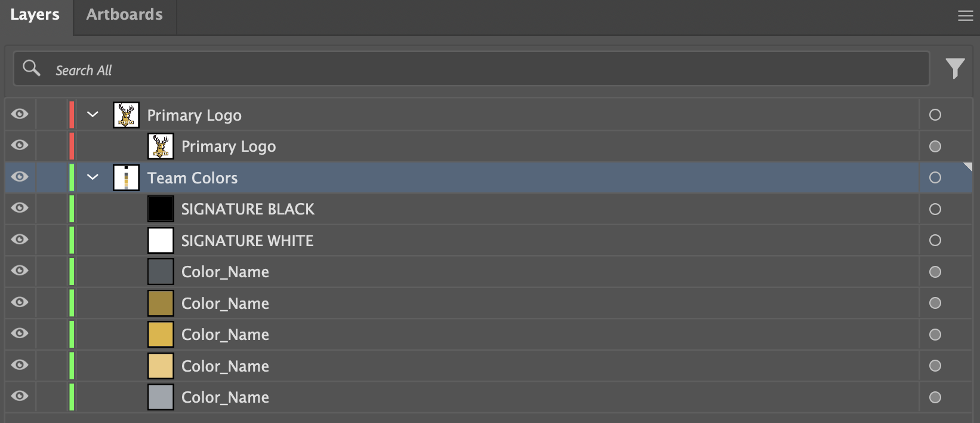
Task: Click the Primary Logo sublayer target circle
Action: [x=935, y=146]
